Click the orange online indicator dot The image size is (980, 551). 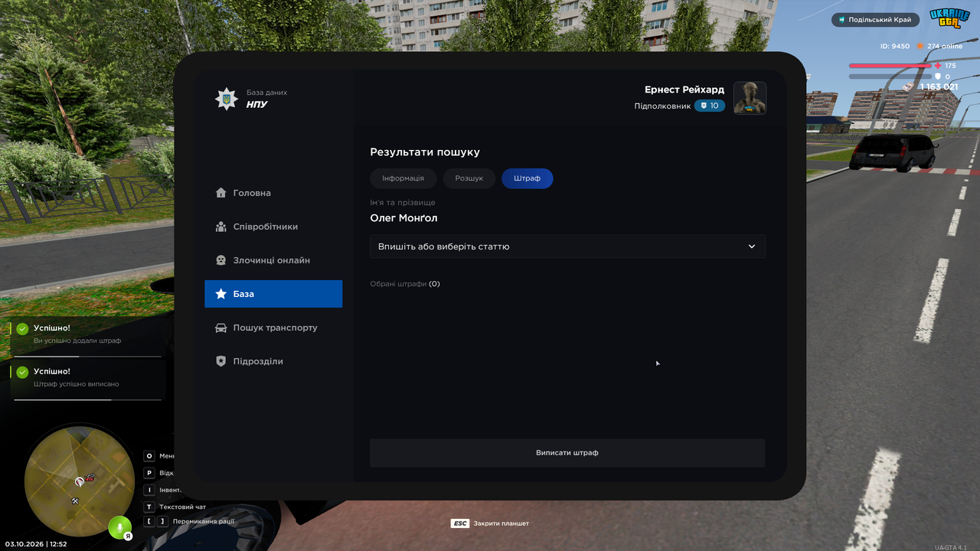920,46
